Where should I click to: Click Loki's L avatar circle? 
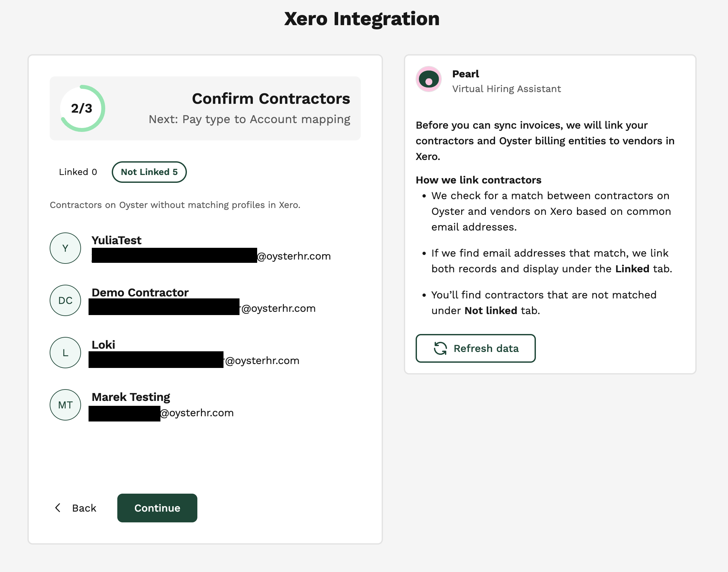click(x=65, y=353)
